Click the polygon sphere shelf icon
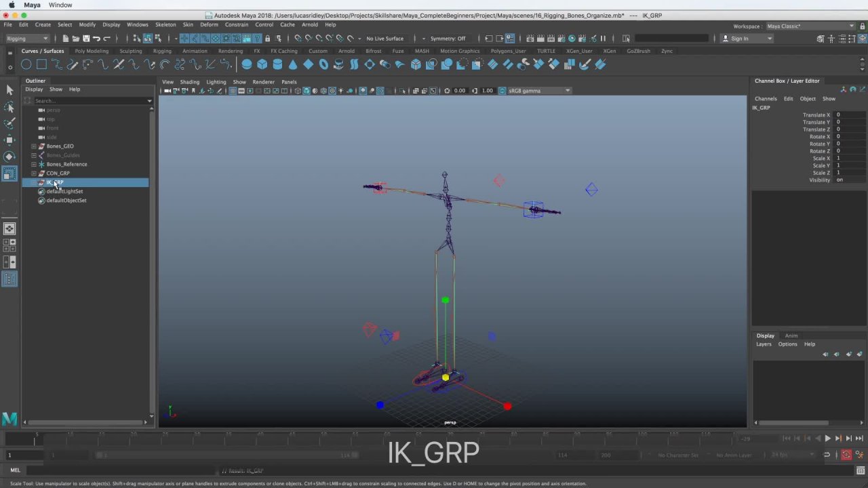Viewport: 868px width, 488px height. point(247,64)
